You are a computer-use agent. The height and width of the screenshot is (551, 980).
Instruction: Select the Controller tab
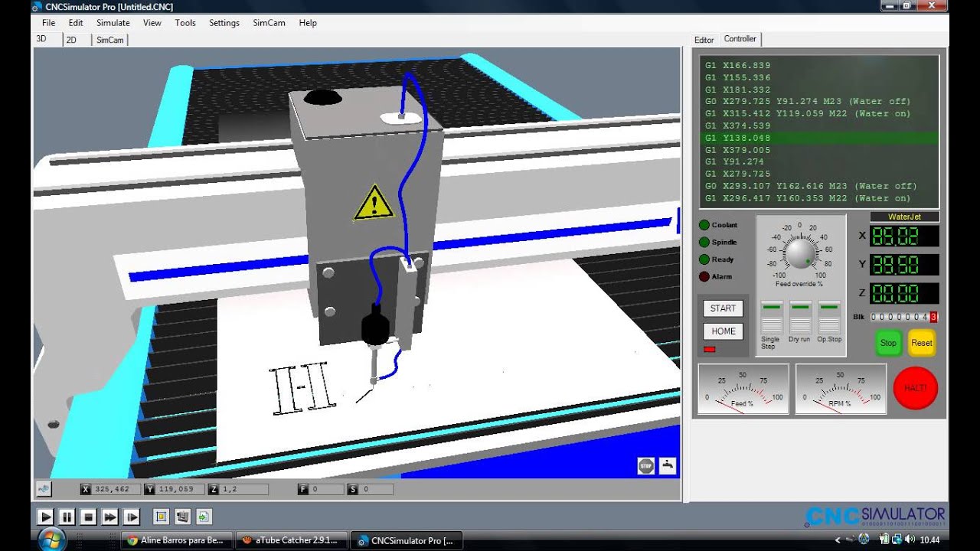point(740,39)
